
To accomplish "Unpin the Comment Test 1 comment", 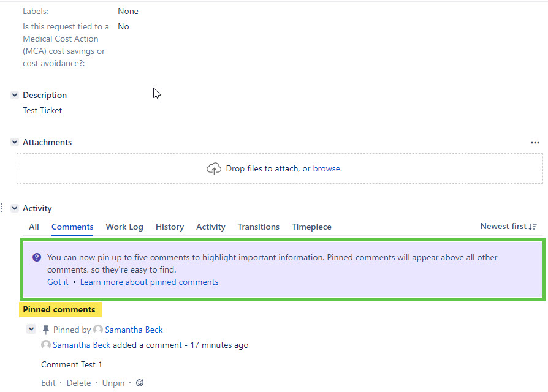I will click(x=113, y=383).
